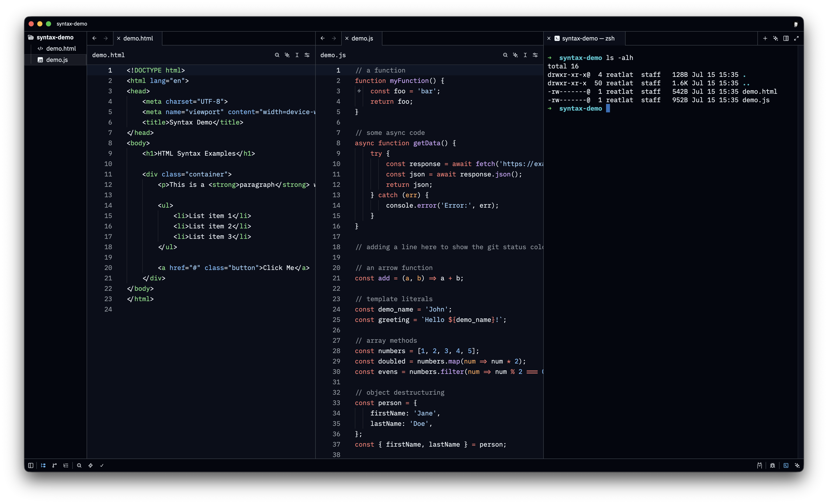Open editor controls in demo.js toolbar
828x504 pixels.
(x=535, y=55)
